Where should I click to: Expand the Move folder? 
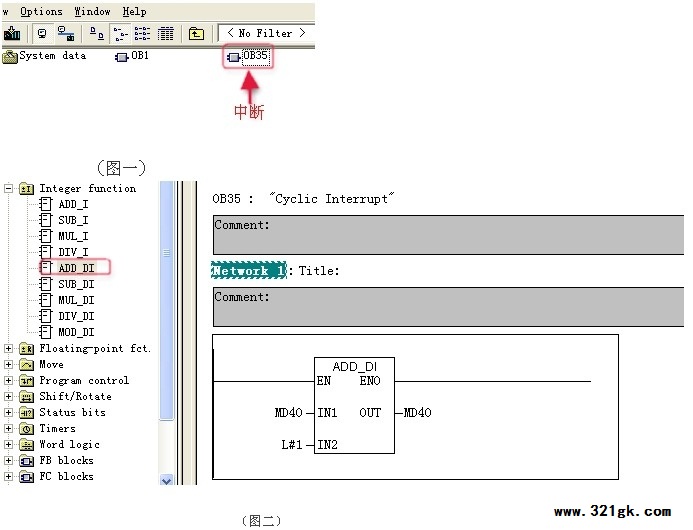point(8,364)
